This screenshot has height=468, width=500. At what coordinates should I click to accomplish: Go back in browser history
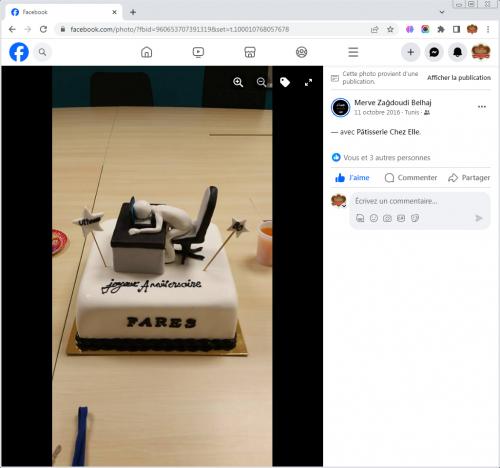12,29
